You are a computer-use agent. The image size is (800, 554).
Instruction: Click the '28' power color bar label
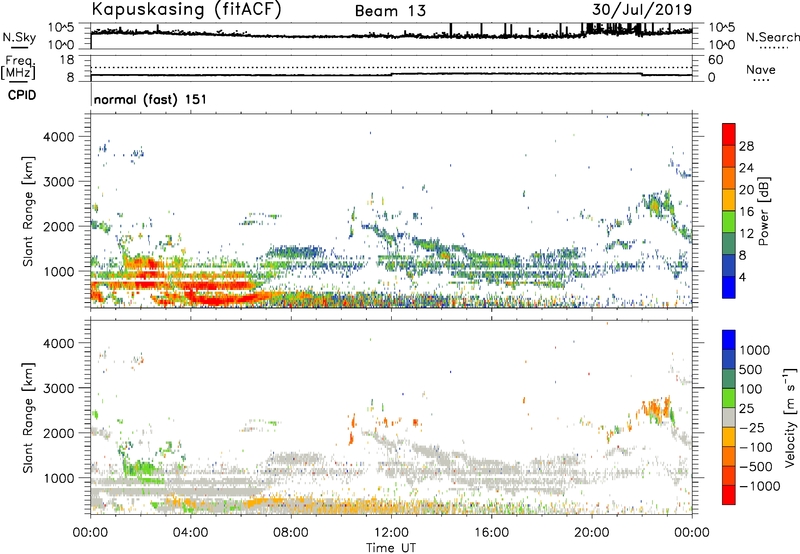click(746, 146)
